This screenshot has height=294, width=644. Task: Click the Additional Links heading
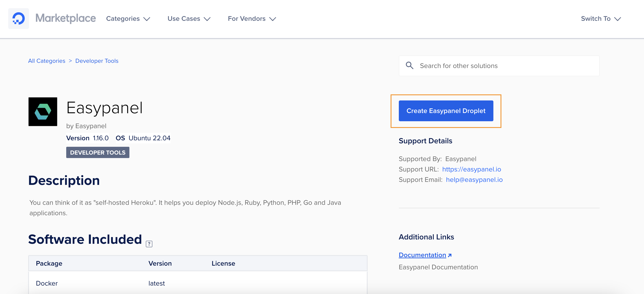point(426,237)
